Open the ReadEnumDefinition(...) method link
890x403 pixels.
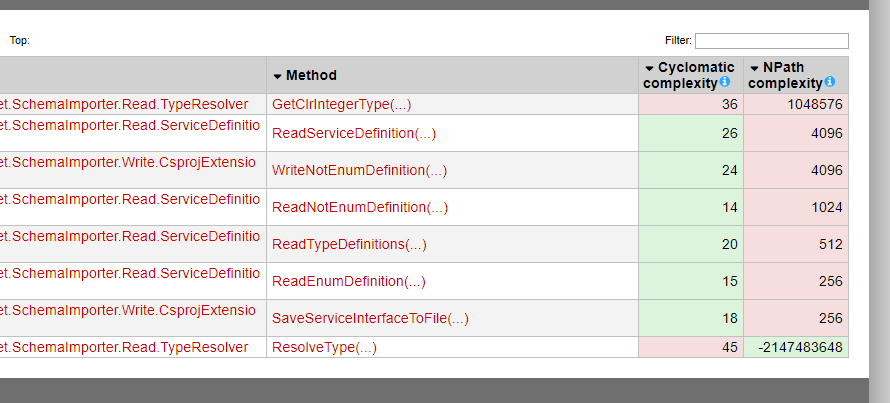pyautogui.click(x=349, y=282)
